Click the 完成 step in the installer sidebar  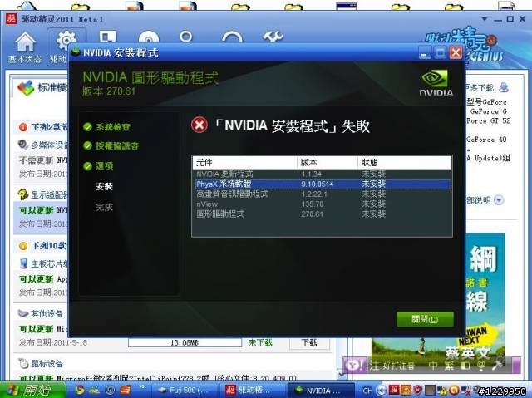pyautogui.click(x=104, y=207)
